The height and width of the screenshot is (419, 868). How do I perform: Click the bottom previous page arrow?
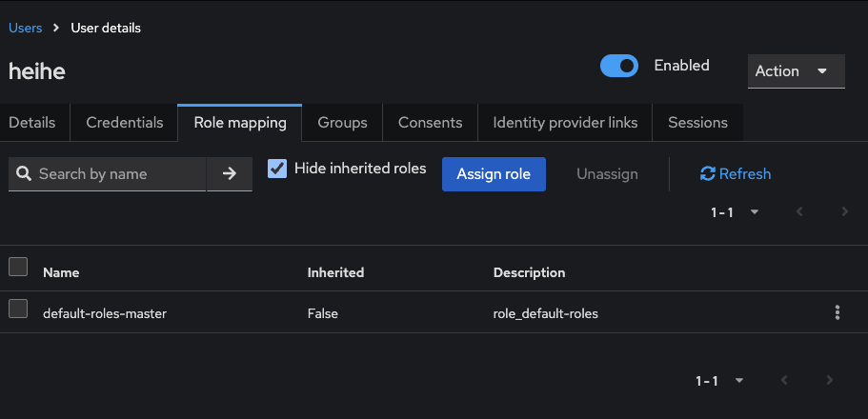[x=784, y=380]
